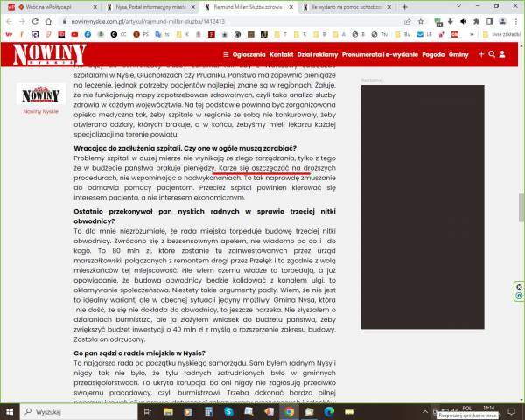Expand the bookmarks bar overflow chevron
Viewport: 525px width, 420px height.
tap(472, 34)
